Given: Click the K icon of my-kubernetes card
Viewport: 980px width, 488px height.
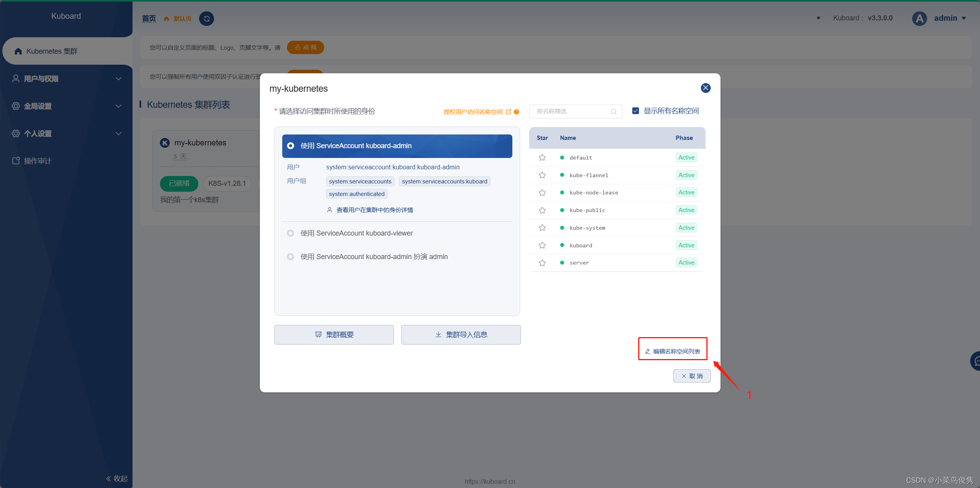Looking at the screenshot, I should pos(165,143).
